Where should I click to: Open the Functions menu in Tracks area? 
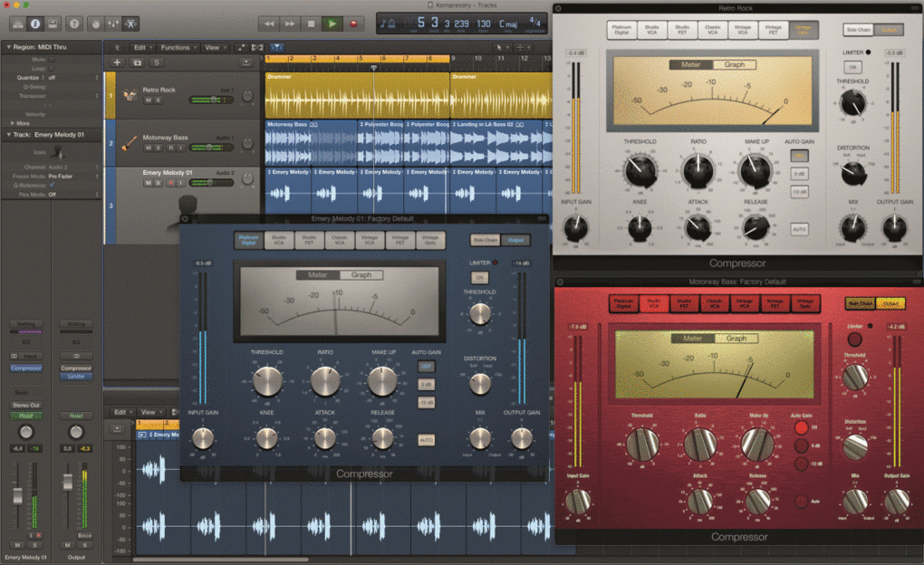pos(178,47)
